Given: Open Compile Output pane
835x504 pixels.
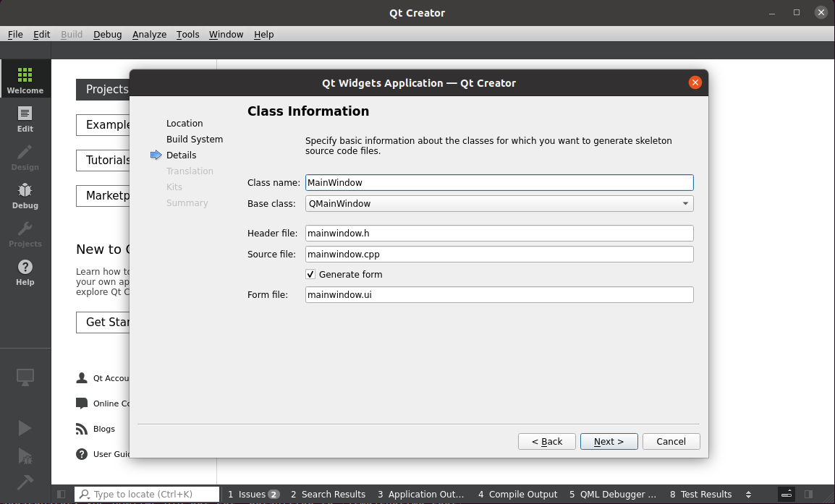Looking at the screenshot, I should (517, 495).
